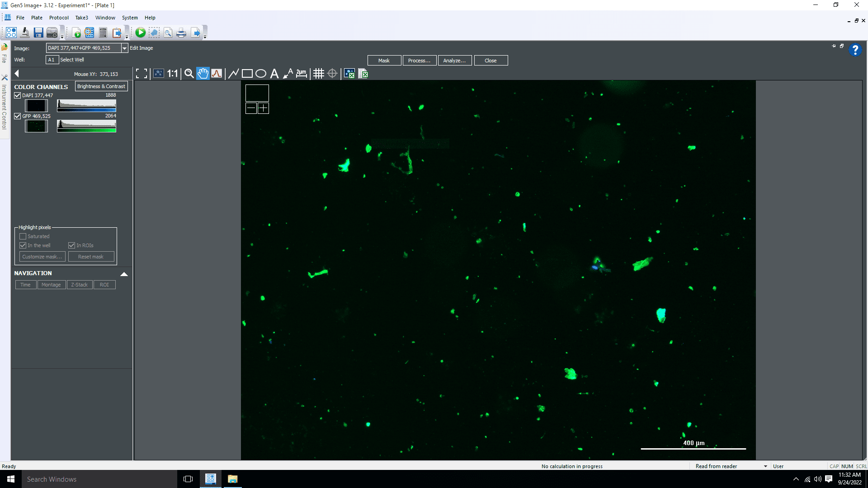Viewport: 868px width, 488px height.
Task: Collapse the left panel with white arrow
Action: 17,74
